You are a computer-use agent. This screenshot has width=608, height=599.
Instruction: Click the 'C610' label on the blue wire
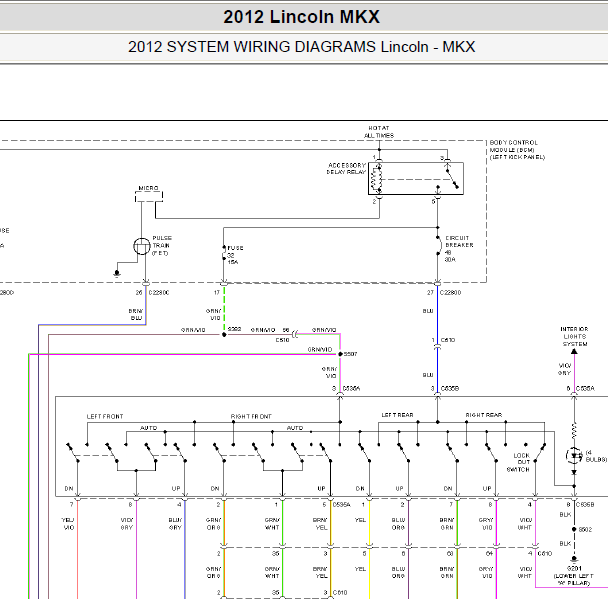click(448, 340)
